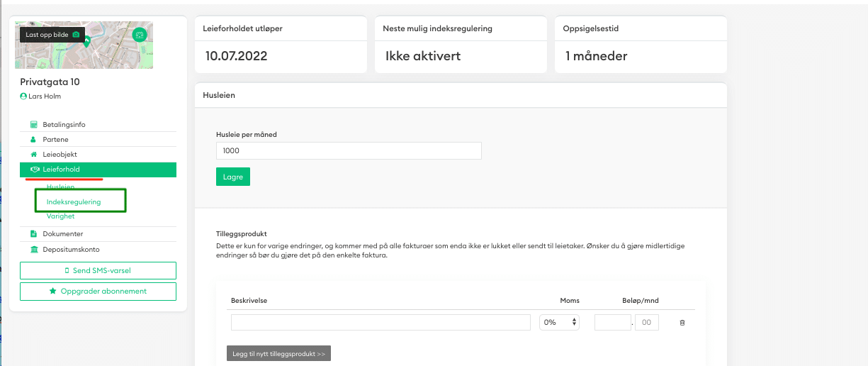The width and height of the screenshot is (868, 366).
Task: Click the round green icon on the map image
Action: (140, 34)
